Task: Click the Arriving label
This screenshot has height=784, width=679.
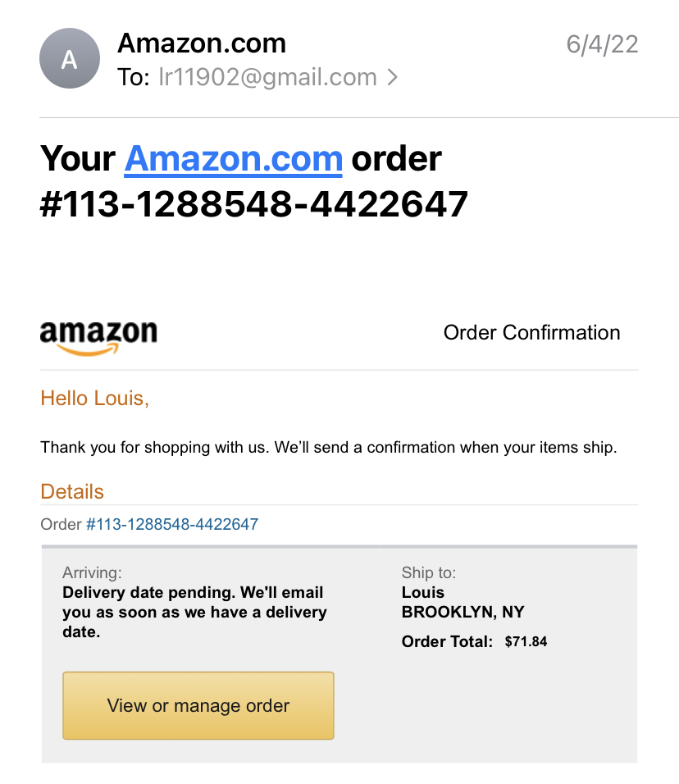Action: tap(92, 572)
